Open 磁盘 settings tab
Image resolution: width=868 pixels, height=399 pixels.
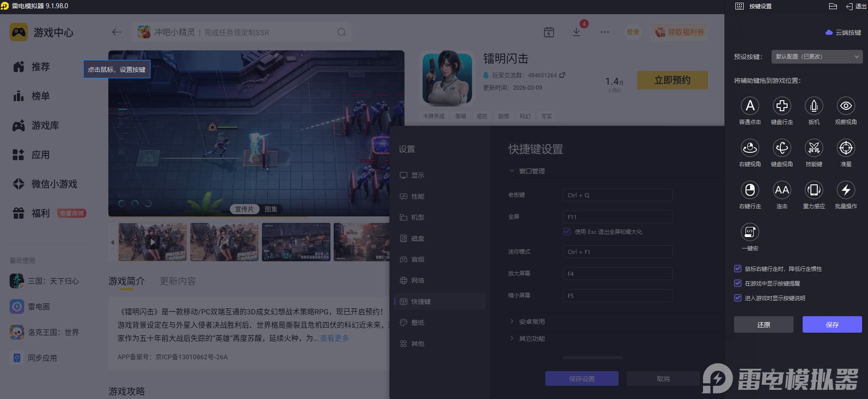coord(440,238)
